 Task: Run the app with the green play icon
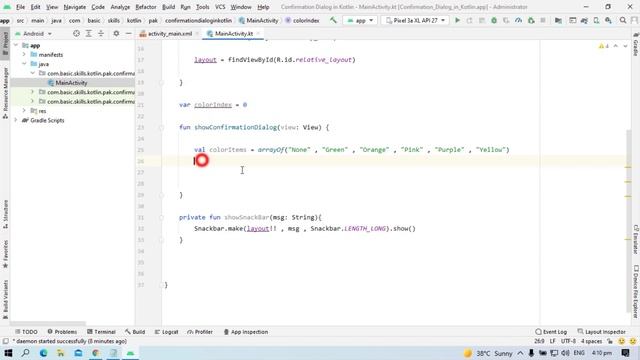tap(457, 20)
